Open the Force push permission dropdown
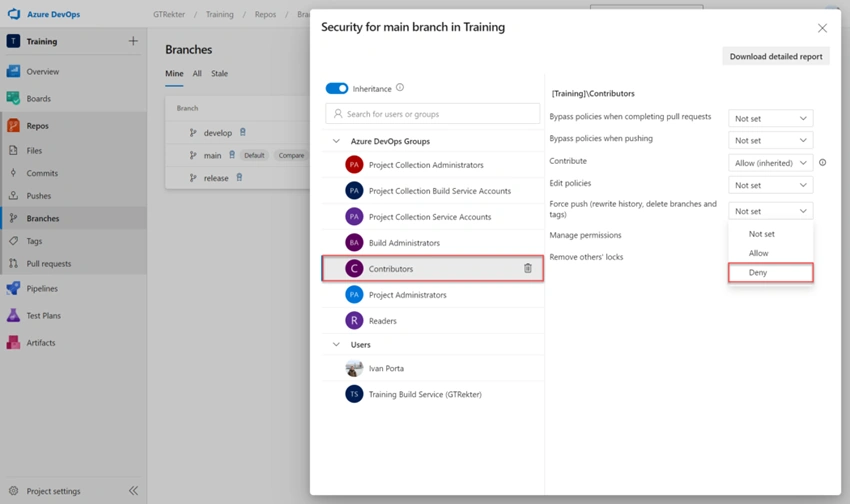850x504 pixels. coord(770,211)
